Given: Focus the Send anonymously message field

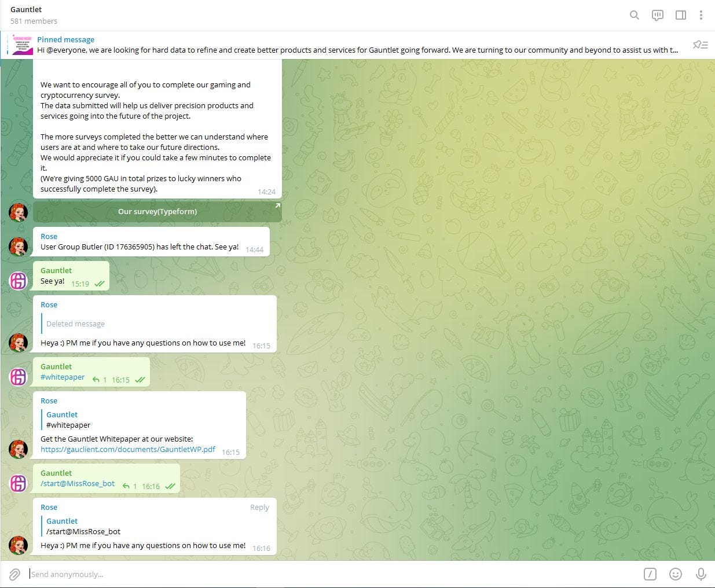Looking at the screenshot, I should [333, 574].
